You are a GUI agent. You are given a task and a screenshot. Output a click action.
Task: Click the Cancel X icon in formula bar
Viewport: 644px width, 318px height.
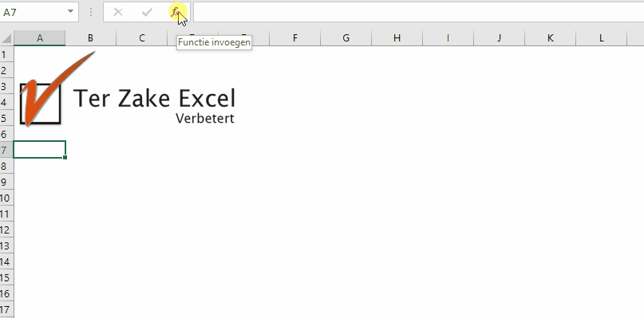point(118,12)
